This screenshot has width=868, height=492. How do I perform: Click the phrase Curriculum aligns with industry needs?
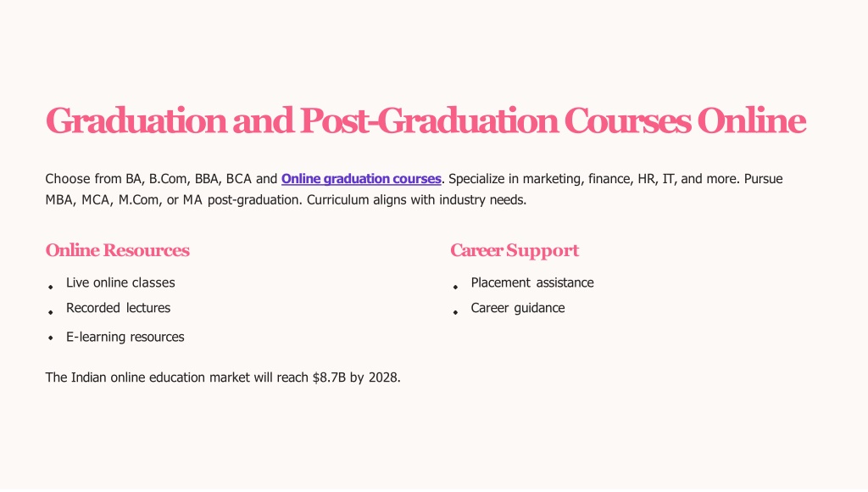point(416,200)
